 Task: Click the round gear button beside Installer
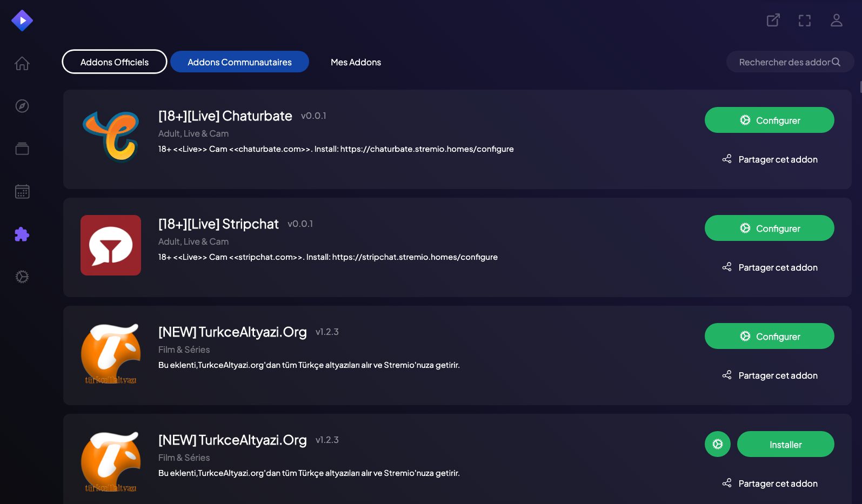coord(718,444)
